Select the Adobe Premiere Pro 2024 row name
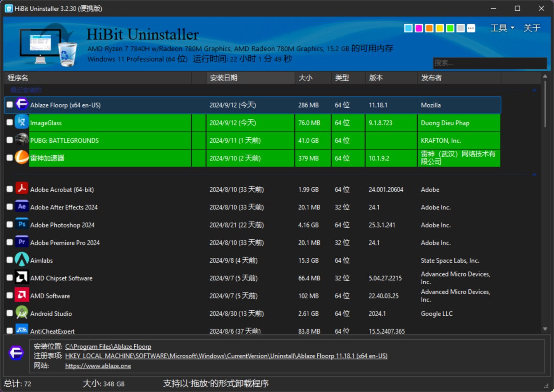 (65, 243)
